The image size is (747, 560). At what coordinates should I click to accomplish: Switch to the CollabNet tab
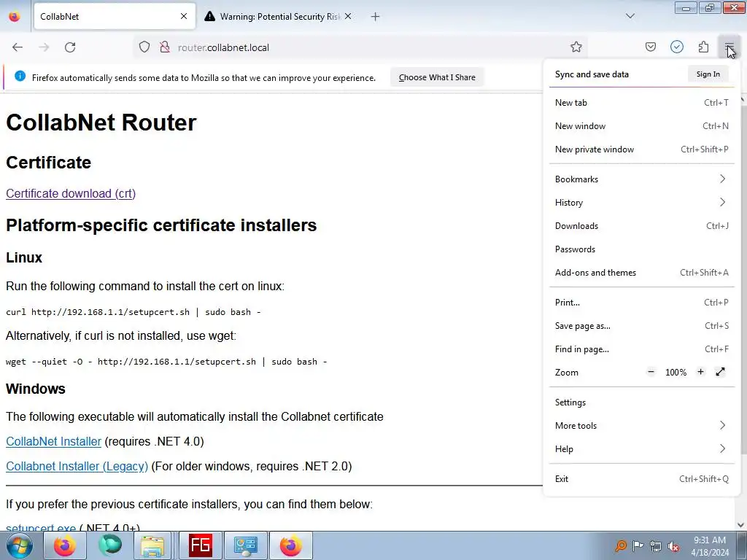point(115,16)
